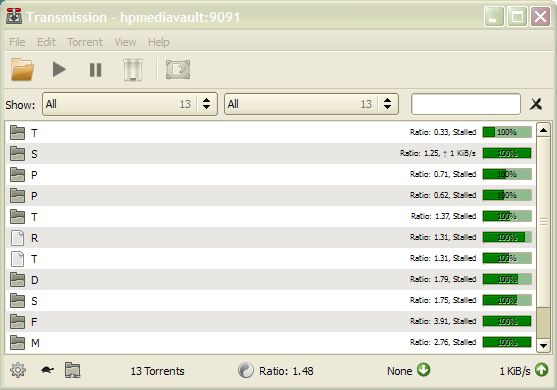Click 'Ratio: 1.48' in status bar

(286, 371)
